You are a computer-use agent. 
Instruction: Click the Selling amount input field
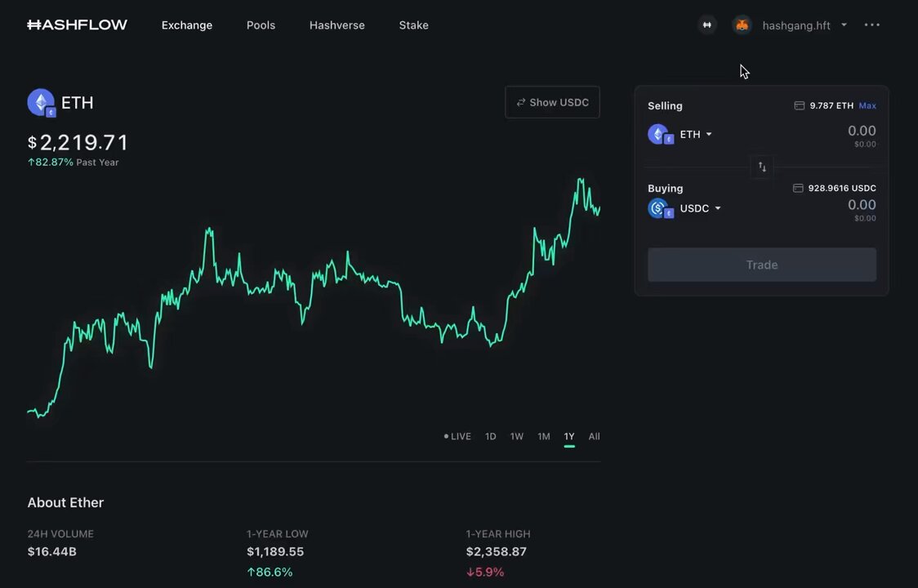pos(861,131)
